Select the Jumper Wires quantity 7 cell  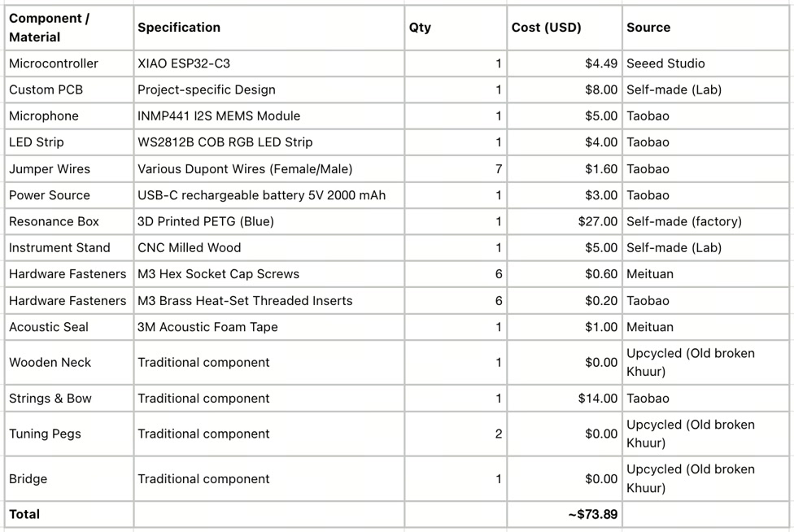pos(456,168)
